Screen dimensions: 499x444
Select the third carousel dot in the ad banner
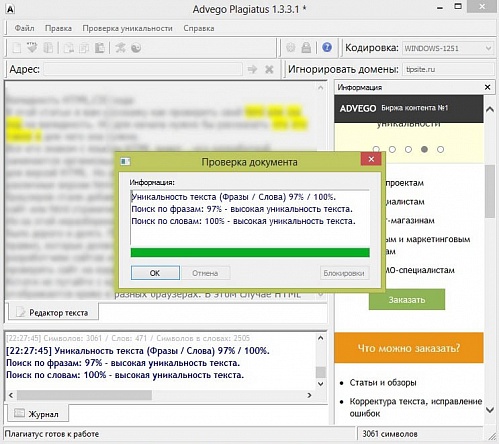pos(408,149)
